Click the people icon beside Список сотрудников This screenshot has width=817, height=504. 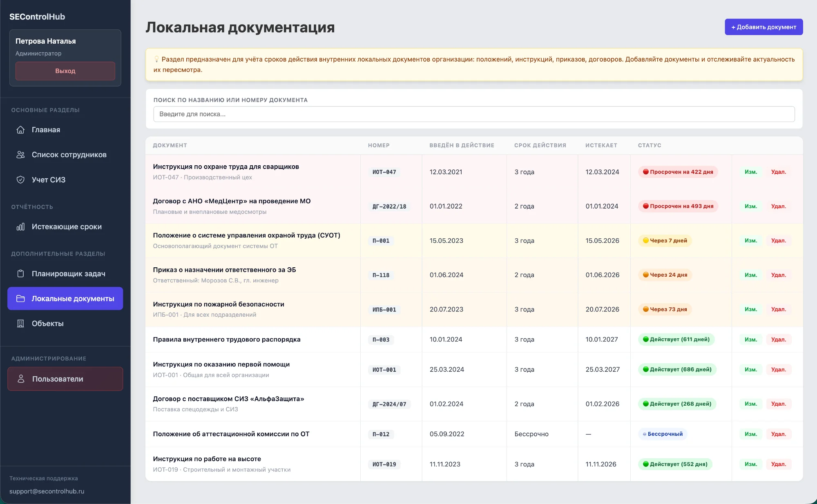[x=20, y=155]
